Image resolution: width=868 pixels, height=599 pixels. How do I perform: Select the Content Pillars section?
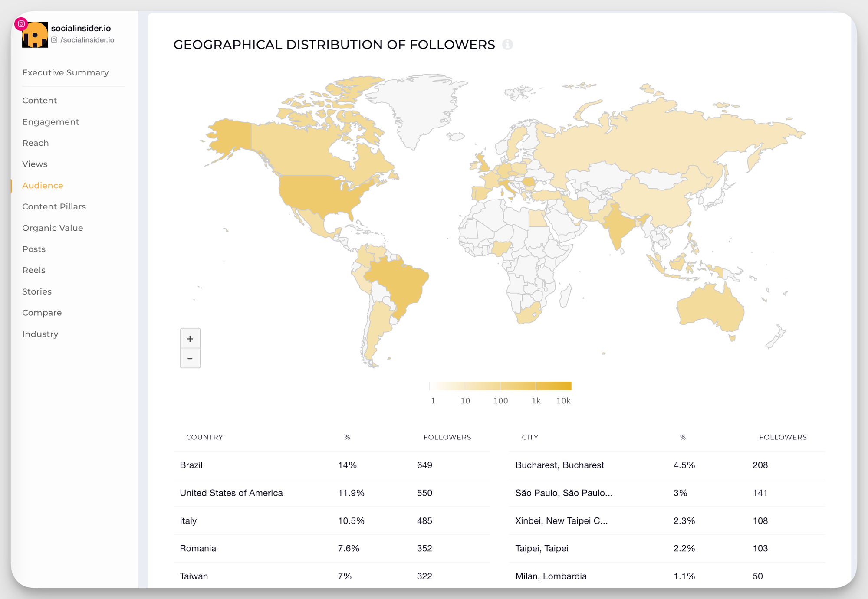click(54, 206)
